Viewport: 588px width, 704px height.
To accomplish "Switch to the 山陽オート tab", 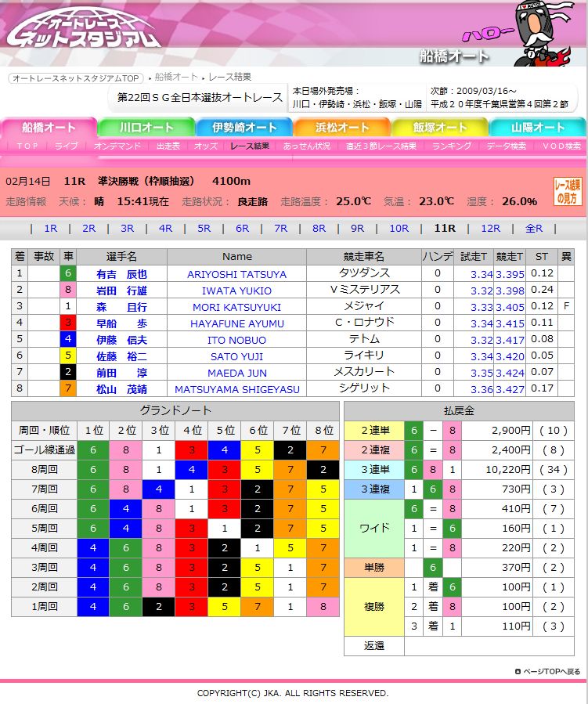I will pyautogui.click(x=538, y=127).
